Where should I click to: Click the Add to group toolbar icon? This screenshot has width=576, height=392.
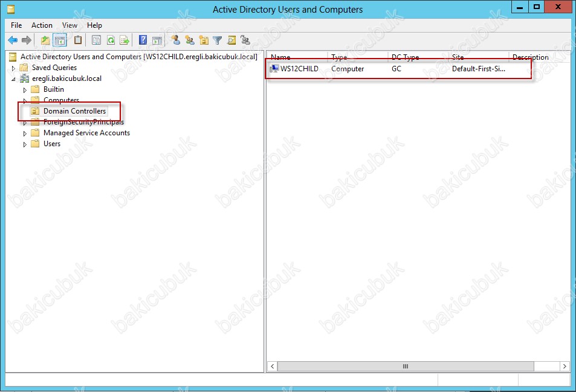245,40
